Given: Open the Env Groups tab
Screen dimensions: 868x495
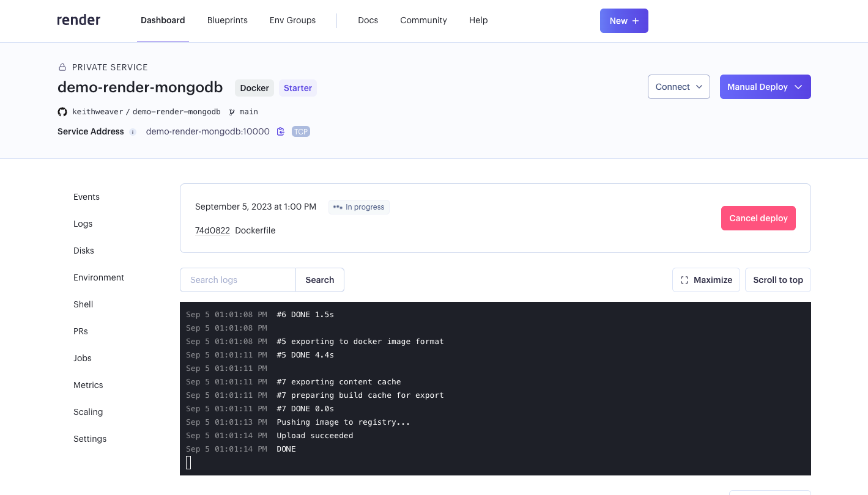Looking at the screenshot, I should pyautogui.click(x=292, y=20).
